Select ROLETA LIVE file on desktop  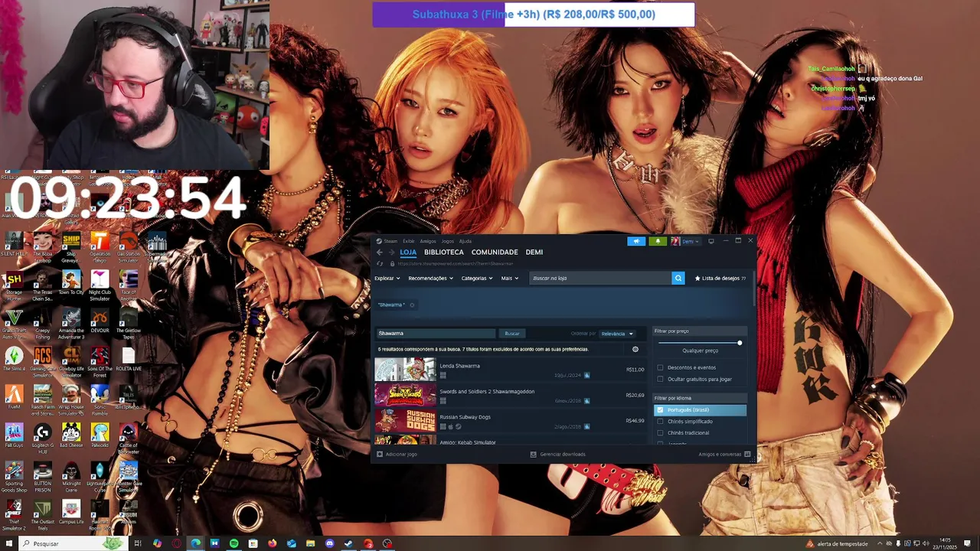click(x=128, y=359)
